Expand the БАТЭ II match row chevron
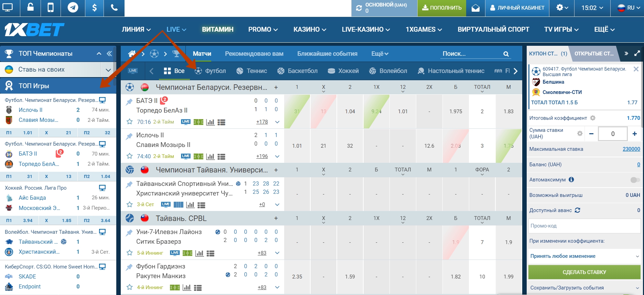Viewport: 644px width, 295px height. tap(277, 122)
